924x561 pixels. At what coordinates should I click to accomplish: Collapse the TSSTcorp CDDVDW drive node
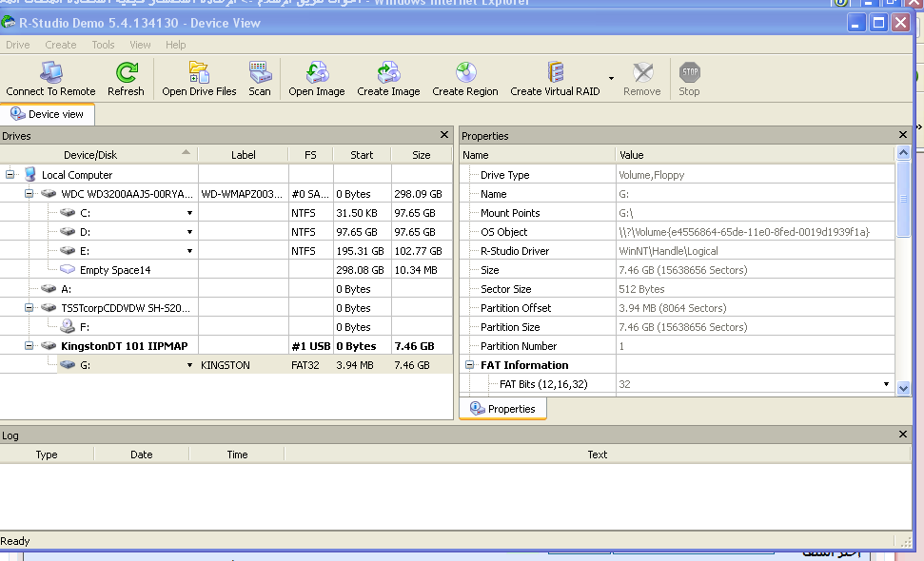tap(29, 307)
